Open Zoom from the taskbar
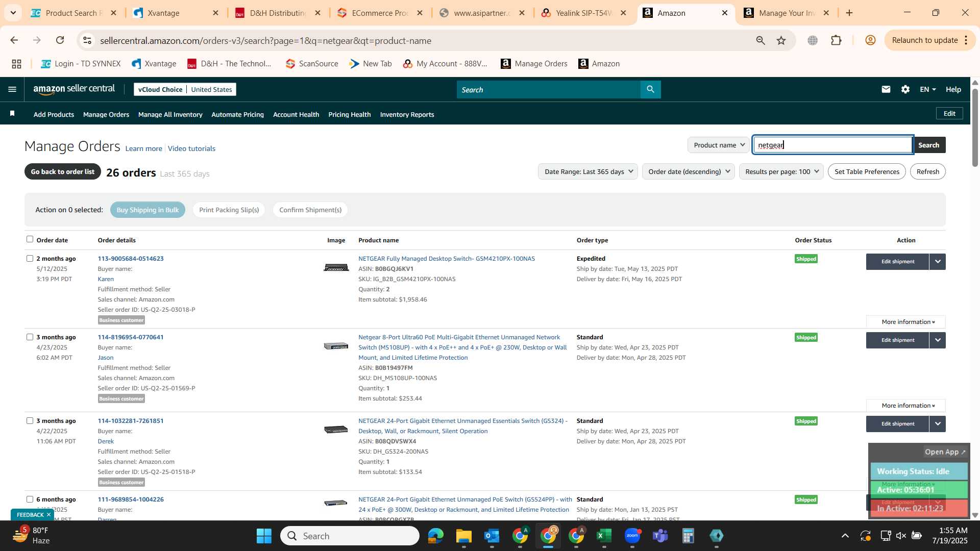Screen dimensions: 980x551 pos(632,536)
